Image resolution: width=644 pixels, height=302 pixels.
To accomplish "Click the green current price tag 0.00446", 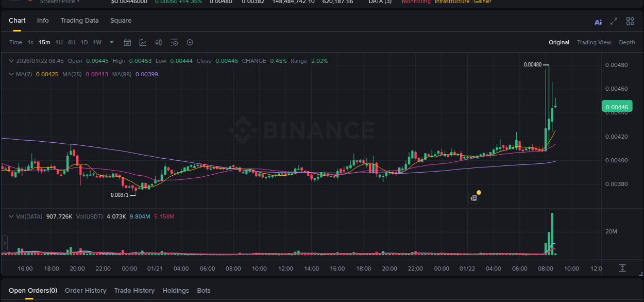I will (x=617, y=106).
